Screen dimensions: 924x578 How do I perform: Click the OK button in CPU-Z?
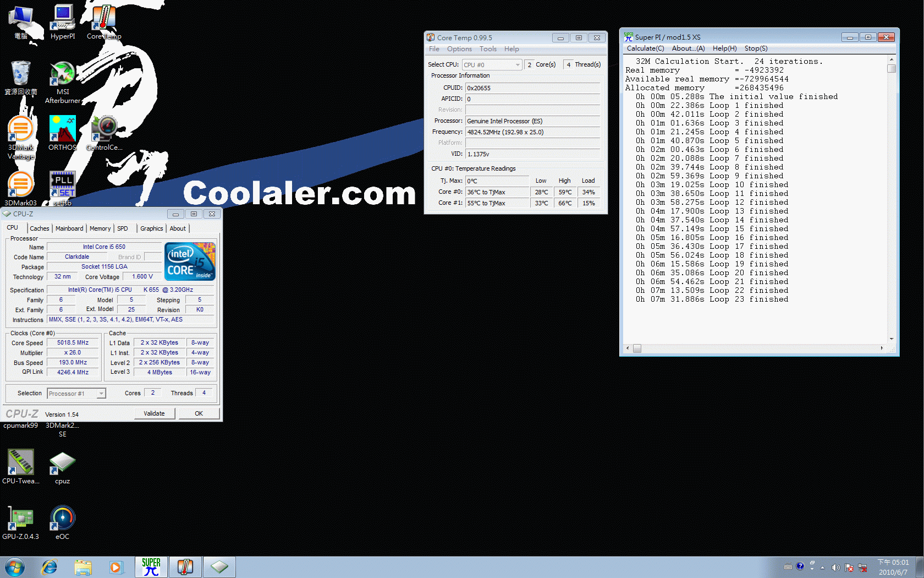point(199,413)
